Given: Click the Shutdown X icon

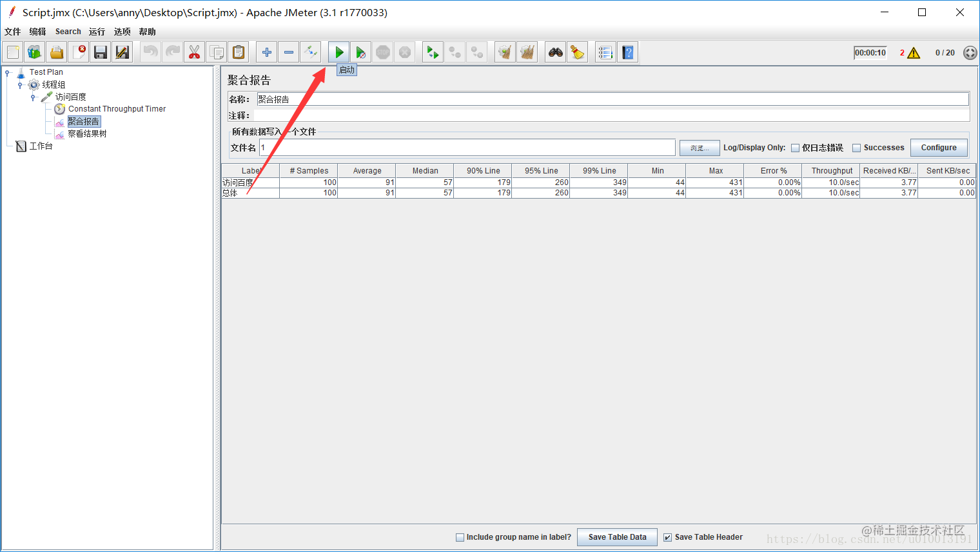Looking at the screenshot, I should 405,52.
